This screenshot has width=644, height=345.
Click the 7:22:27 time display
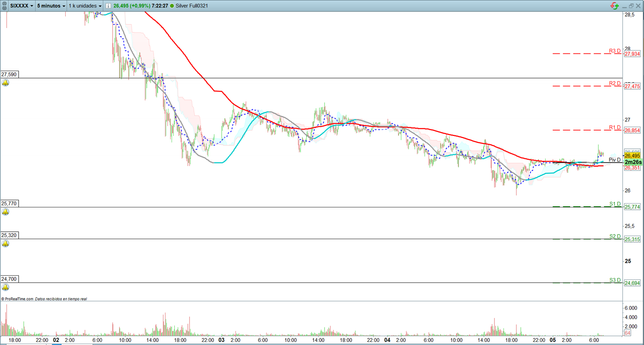[x=160, y=6]
